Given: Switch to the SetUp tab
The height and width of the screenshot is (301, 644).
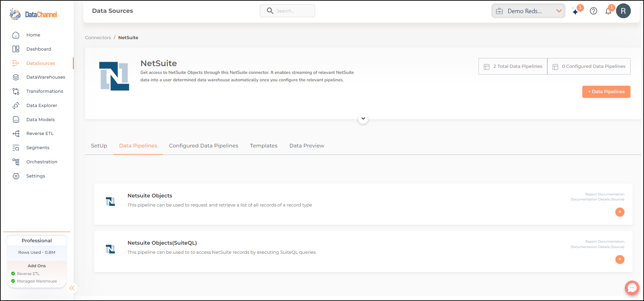Looking at the screenshot, I should 99,146.
